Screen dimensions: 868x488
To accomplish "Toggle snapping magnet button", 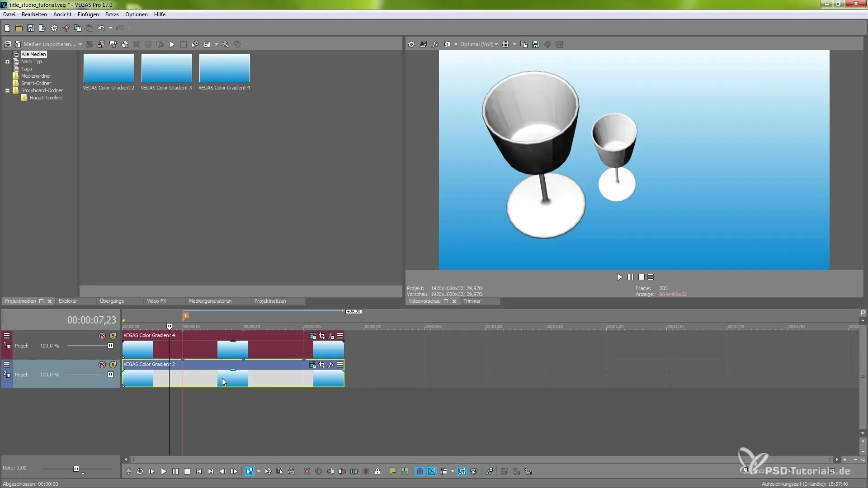I will click(x=420, y=471).
